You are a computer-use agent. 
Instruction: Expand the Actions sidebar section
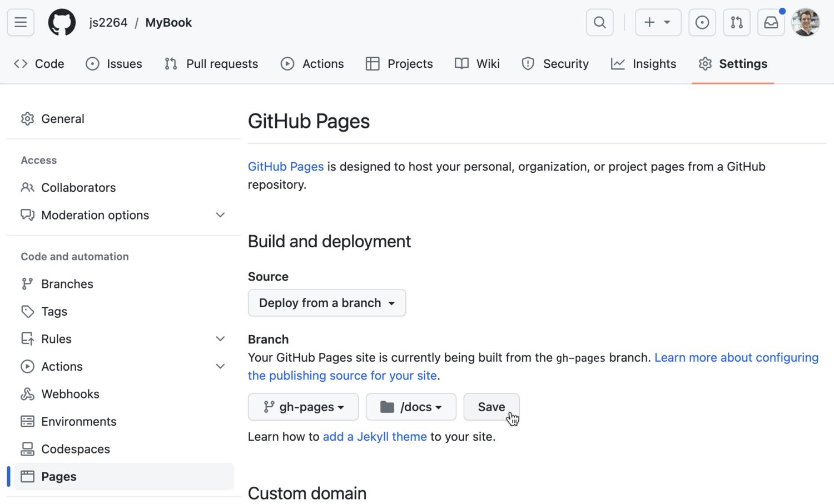point(220,367)
